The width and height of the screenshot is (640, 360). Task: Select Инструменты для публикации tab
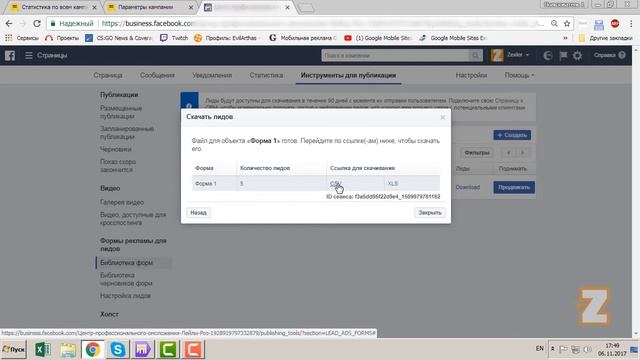[348, 75]
